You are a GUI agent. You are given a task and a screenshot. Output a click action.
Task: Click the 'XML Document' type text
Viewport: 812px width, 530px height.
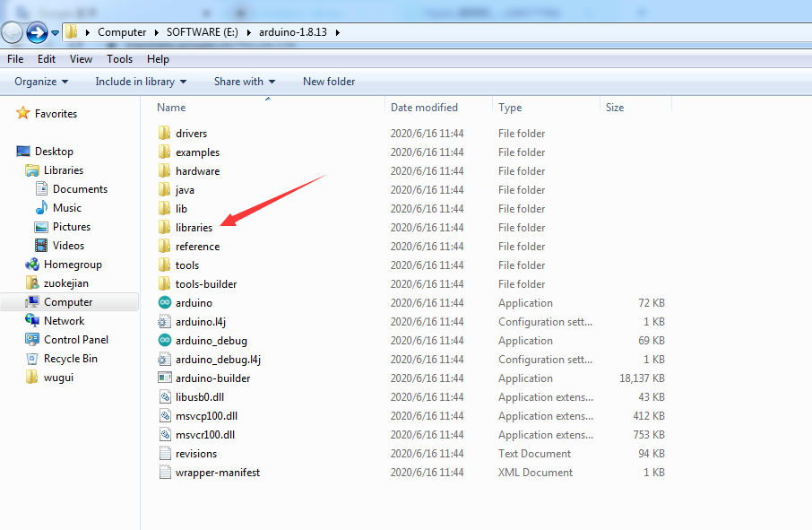point(535,473)
